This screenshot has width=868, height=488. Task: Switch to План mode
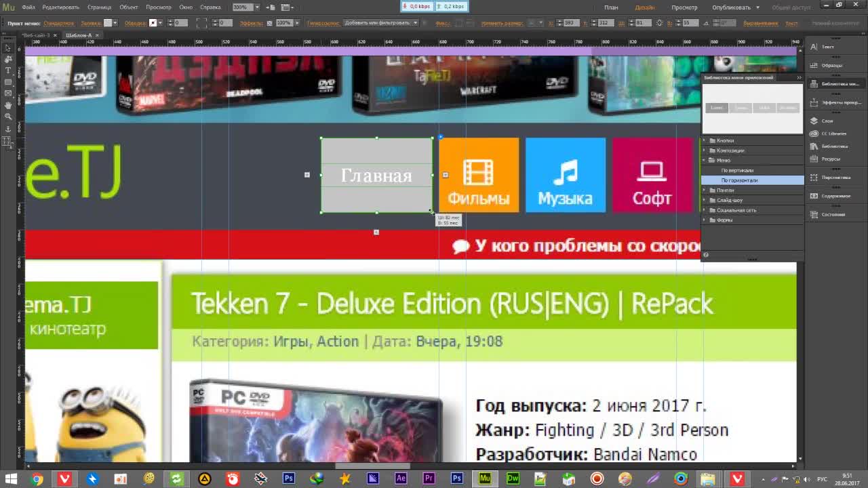pos(611,7)
